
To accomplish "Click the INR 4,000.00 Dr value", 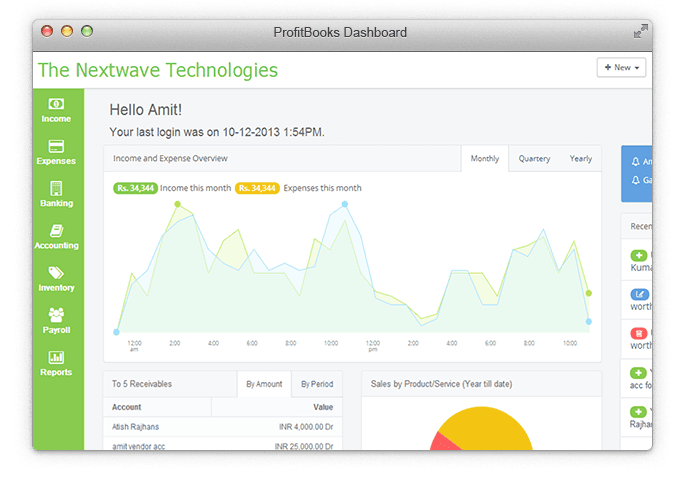I will (306, 427).
